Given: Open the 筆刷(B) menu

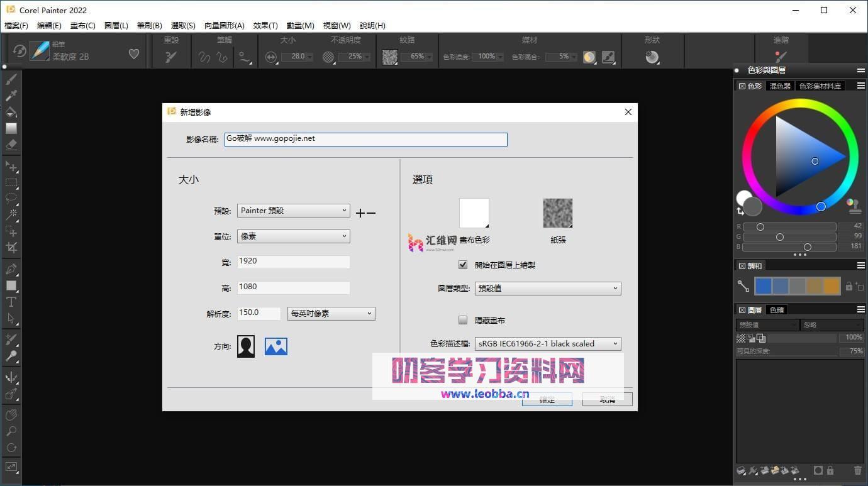Looking at the screenshot, I should 149,26.
